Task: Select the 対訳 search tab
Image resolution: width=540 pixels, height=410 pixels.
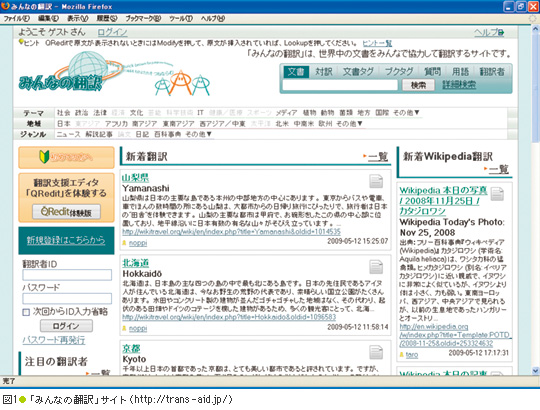Action: pos(324,72)
